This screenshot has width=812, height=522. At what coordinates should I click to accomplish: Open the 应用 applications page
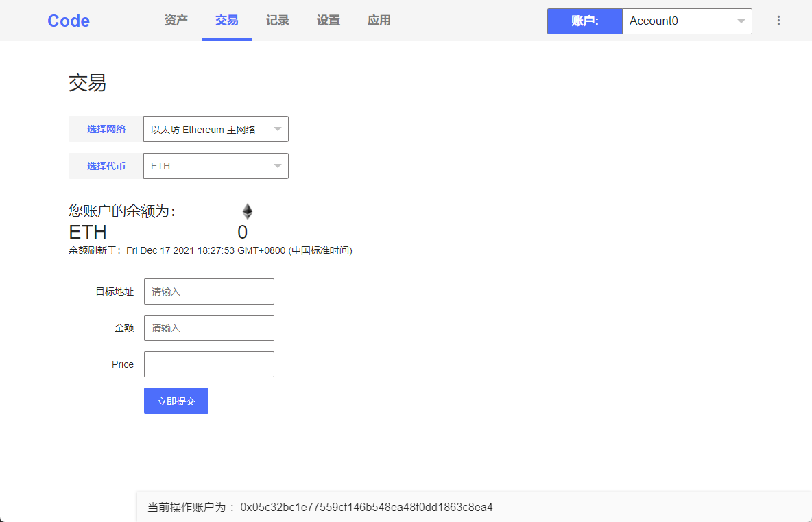tap(379, 21)
